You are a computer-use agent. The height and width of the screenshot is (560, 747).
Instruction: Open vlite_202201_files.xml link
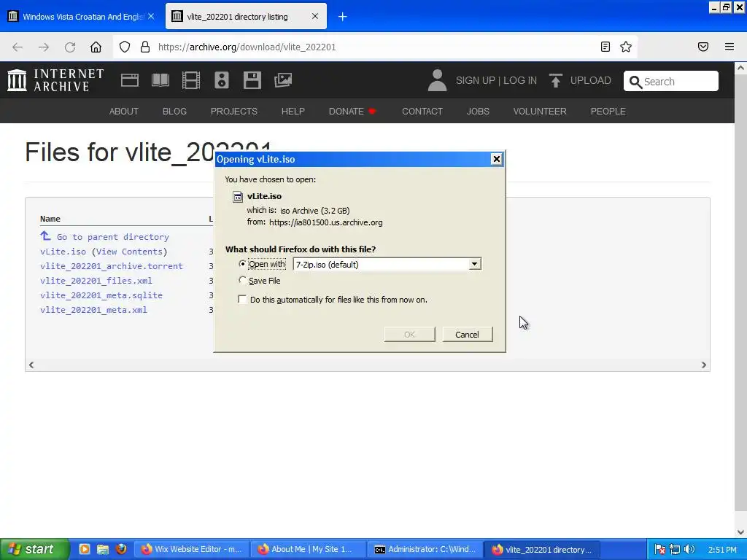(x=96, y=281)
